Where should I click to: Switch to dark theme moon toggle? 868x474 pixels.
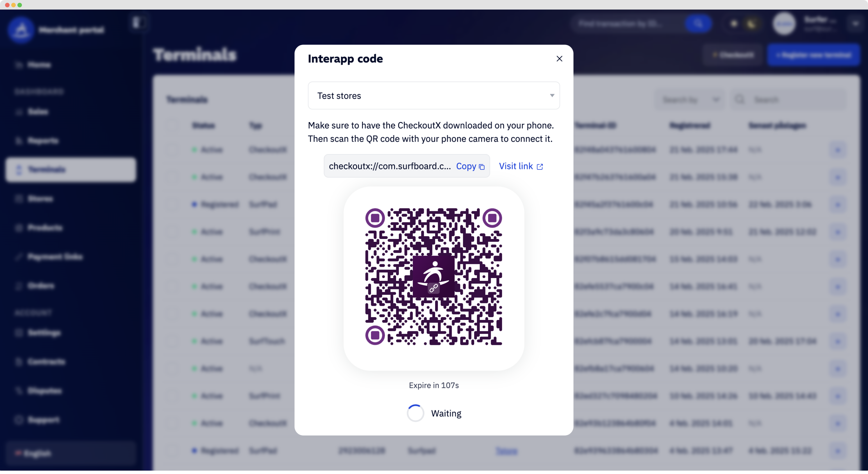pyautogui.click(x=751, y=24)
